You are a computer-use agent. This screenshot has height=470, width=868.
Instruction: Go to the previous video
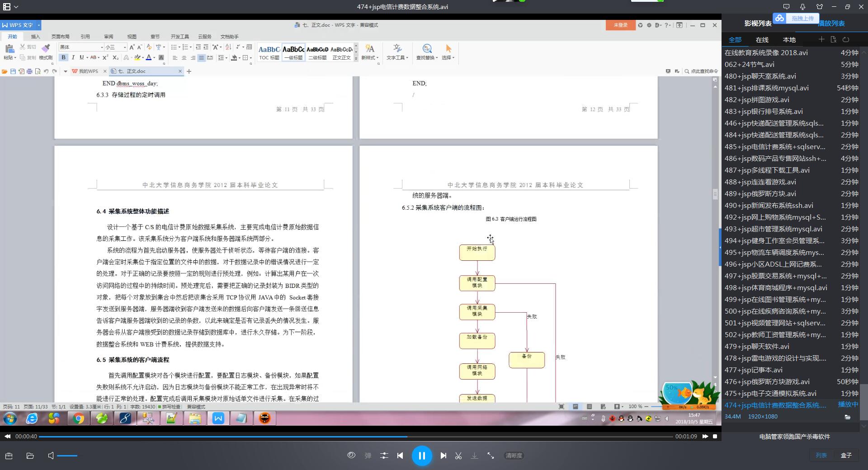click(x=400, y=456)
